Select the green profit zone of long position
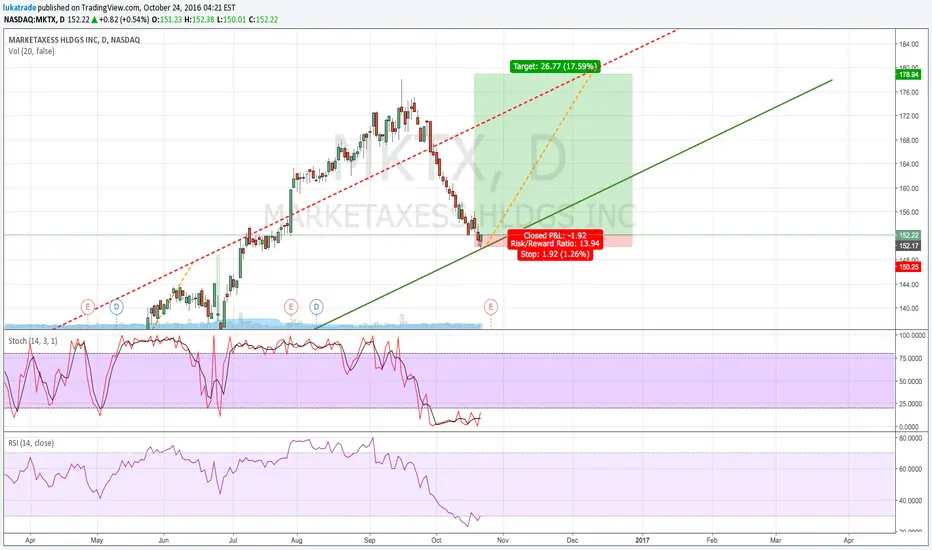 tap(553, 155)
